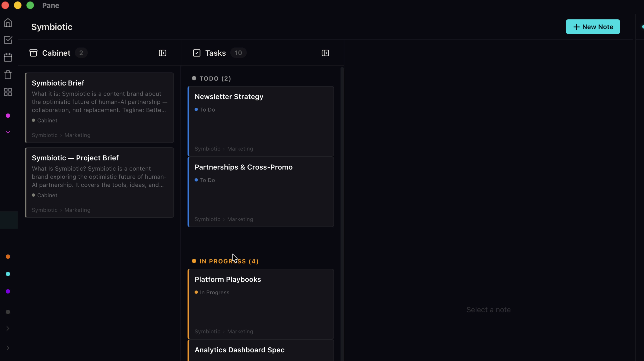This screenshot has width=644, height=361.
Task: Click the Tasks header check icon
Action: coord(197,53)
